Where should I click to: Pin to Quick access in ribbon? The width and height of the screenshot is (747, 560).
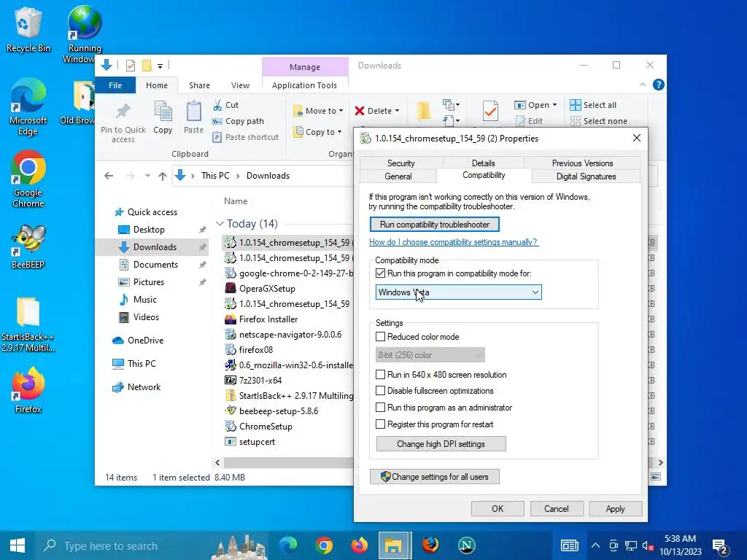123,122
